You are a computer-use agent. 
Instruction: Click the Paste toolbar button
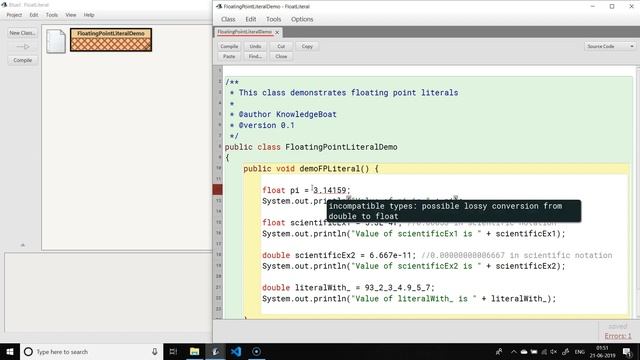[229, 56]
